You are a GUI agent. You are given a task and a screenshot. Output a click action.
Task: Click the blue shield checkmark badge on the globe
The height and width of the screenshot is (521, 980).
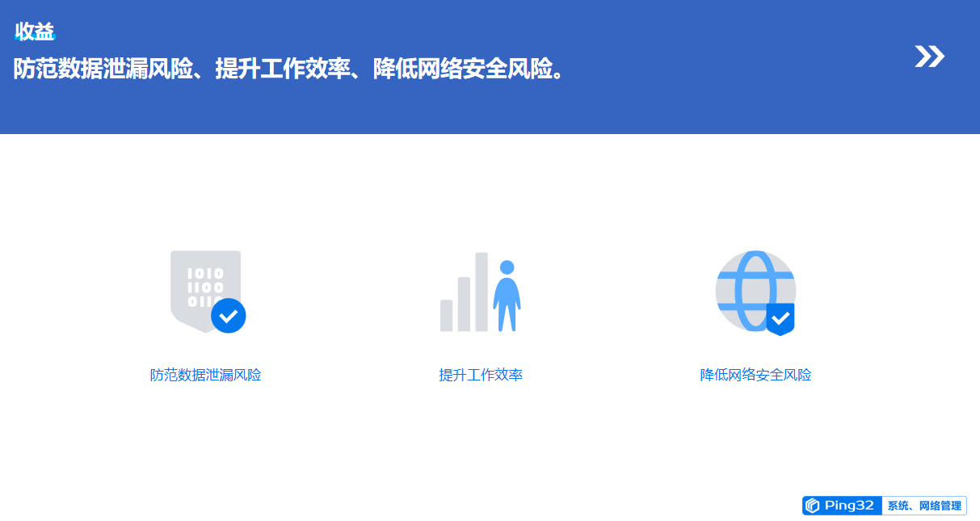(780, 319)
